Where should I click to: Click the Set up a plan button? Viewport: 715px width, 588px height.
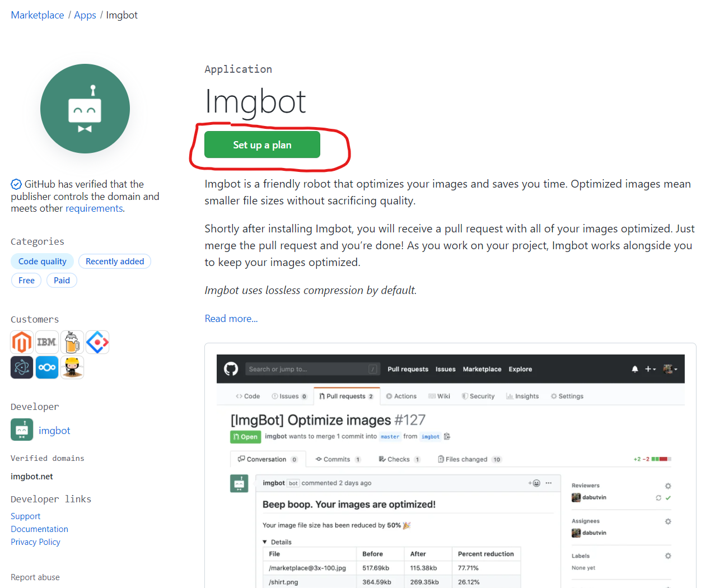coord(262,144)
